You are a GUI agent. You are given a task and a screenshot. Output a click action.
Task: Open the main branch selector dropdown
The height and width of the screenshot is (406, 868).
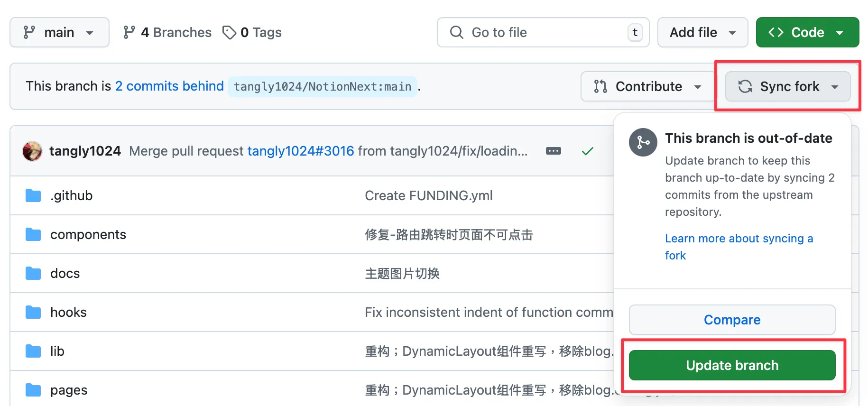pyautogui.click(x=59, y=32)
